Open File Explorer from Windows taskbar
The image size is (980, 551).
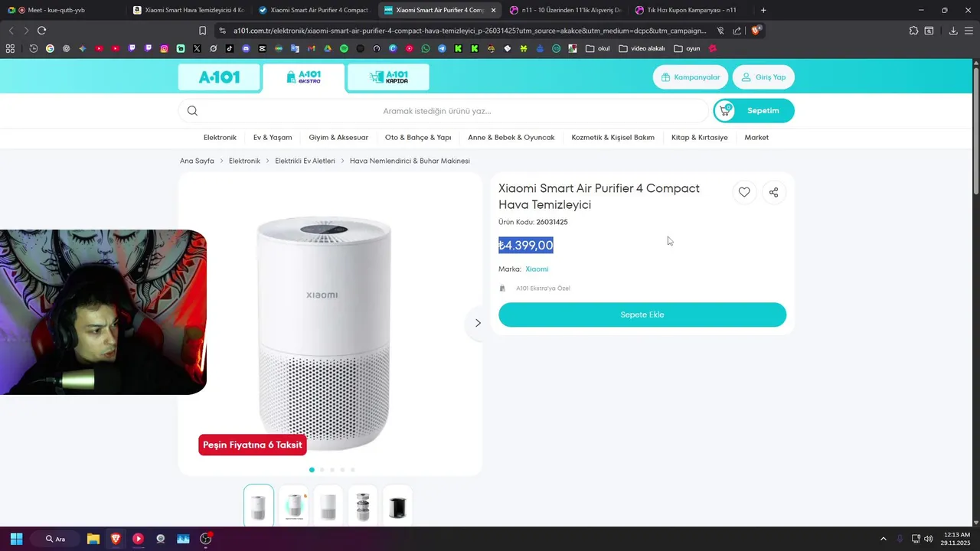[93, 539]
